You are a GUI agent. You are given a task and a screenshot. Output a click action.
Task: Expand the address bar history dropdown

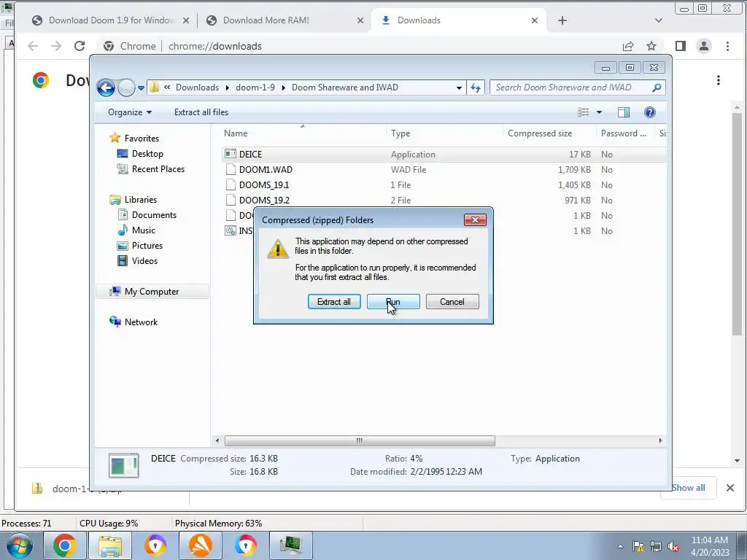(459, 87)
